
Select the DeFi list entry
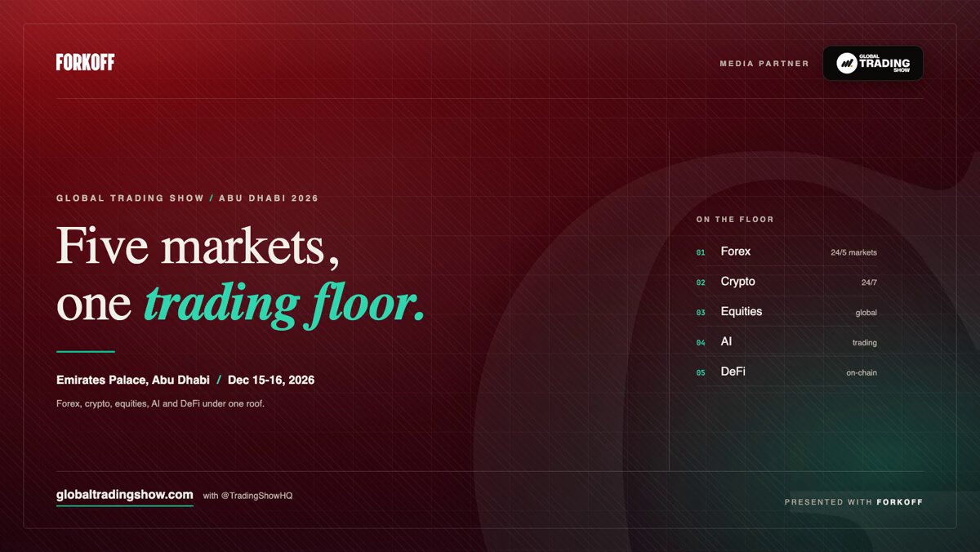click(x=786, y=372)
